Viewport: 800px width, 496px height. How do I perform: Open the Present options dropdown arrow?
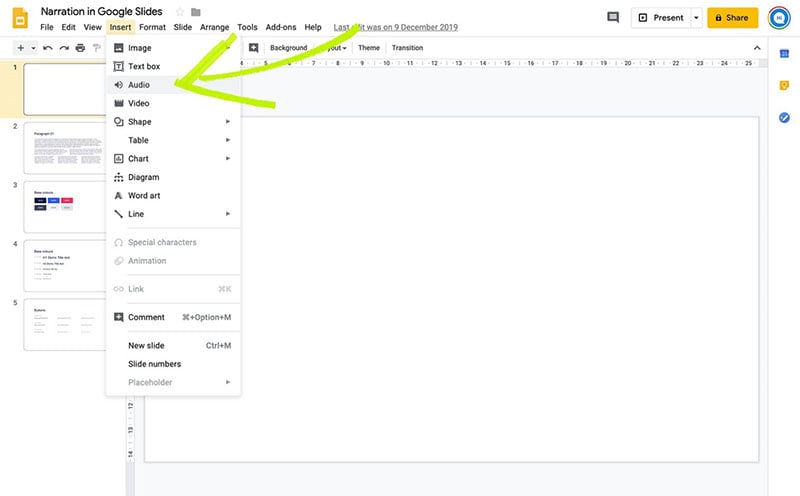[x=696, y=17]
